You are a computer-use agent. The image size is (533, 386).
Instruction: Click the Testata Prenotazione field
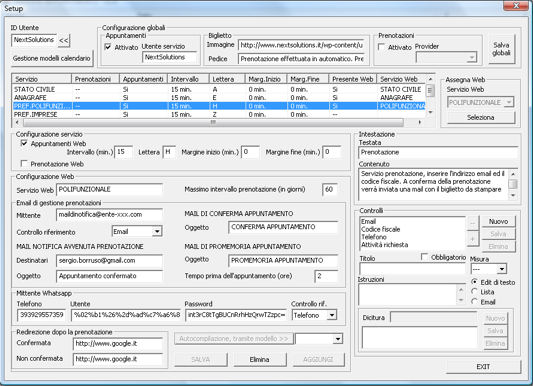[x=438, y=153]
